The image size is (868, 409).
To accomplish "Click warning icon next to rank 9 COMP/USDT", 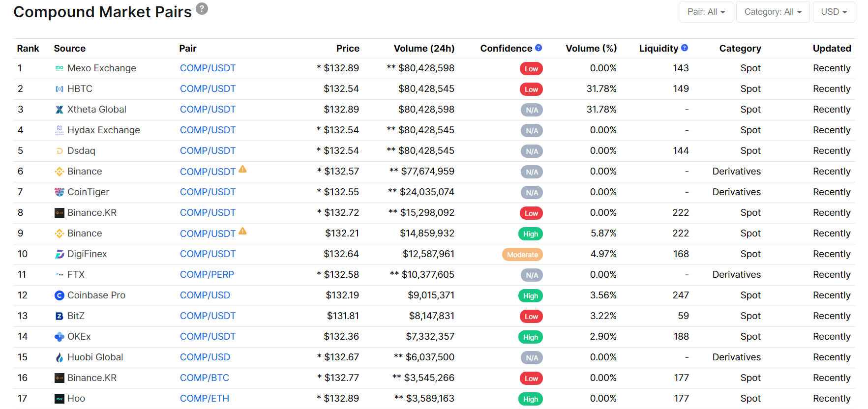I will click(x=242, y=231).
